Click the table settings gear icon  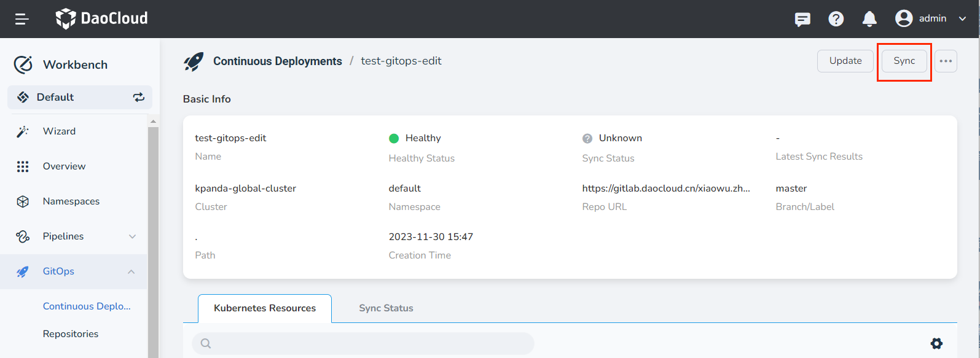(x=936, y=343)
